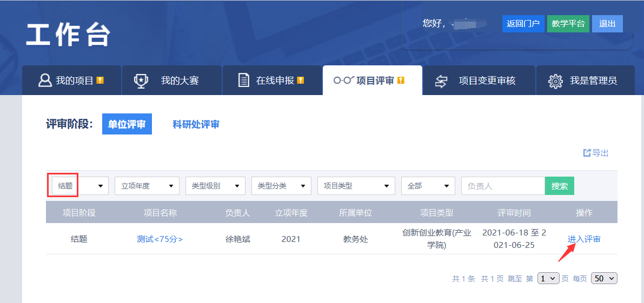Open the 进入评审 link
This screenshot has height=303, width=644.
584,239
